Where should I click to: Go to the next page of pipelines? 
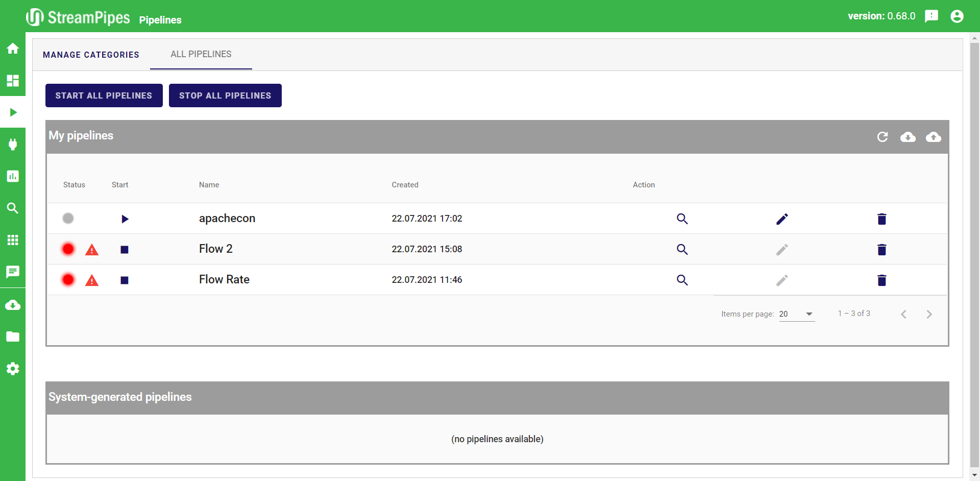pos(929,314)
